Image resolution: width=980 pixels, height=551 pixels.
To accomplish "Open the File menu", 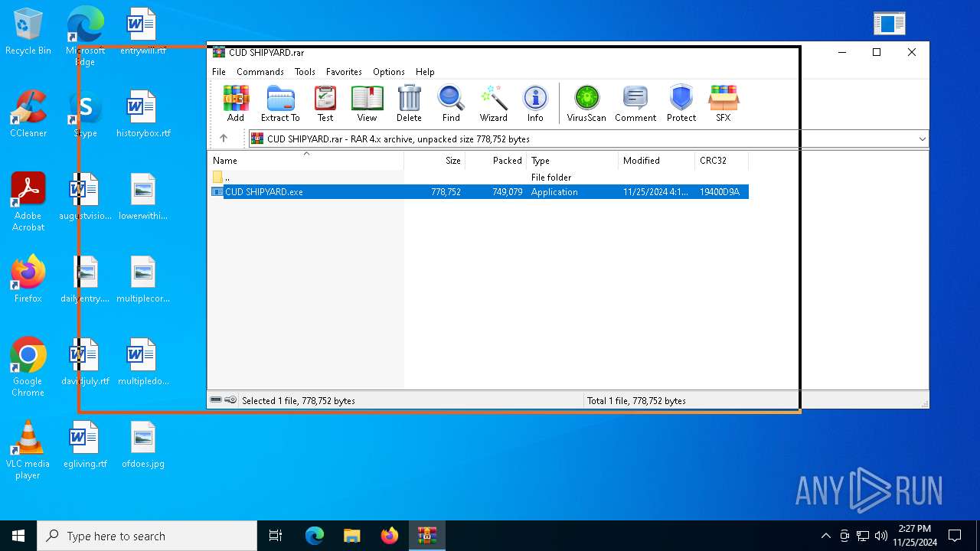I will coord(219,71).
